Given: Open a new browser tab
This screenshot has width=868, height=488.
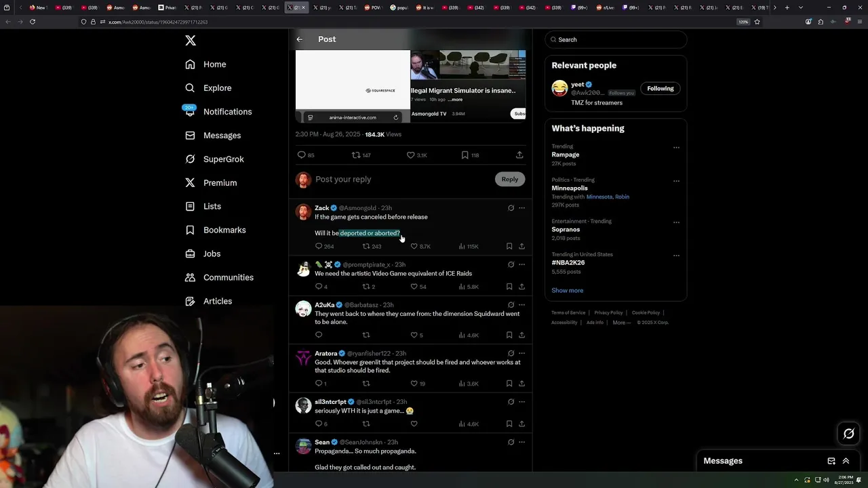Looking at the screenshot, I should click(x=787, y=7).
